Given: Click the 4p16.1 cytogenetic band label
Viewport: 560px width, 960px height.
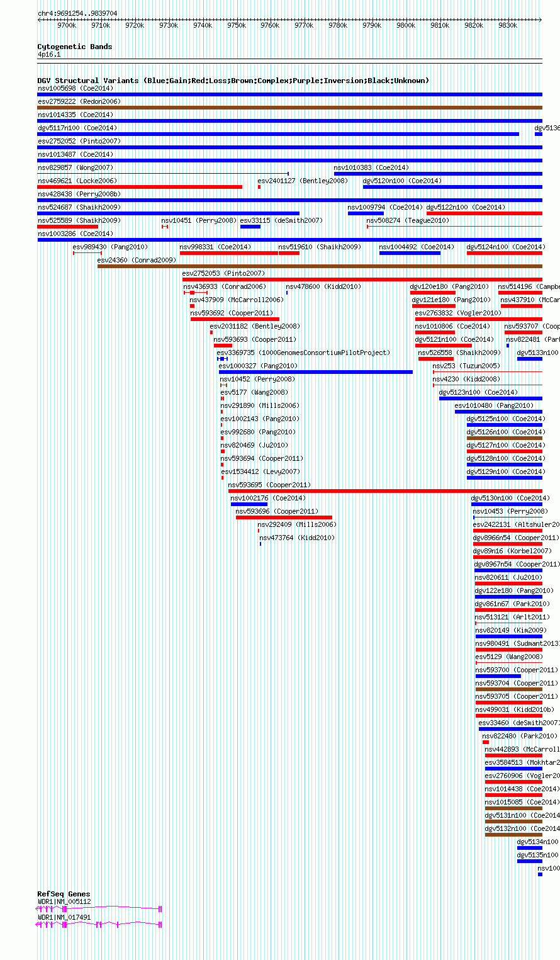Looking at the screenshot, I should pyautogui.click(x=49, y=55).
